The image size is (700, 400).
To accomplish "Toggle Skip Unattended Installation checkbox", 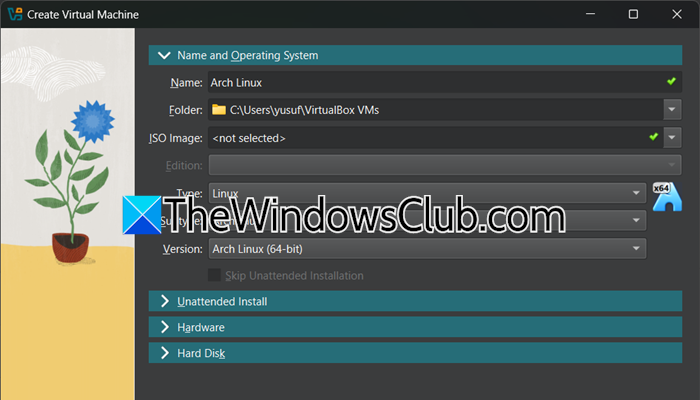I will [x=214, y=275].
